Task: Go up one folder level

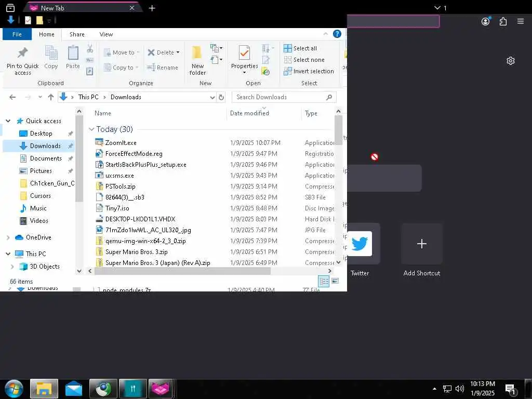Action: (x=51, y=97)
